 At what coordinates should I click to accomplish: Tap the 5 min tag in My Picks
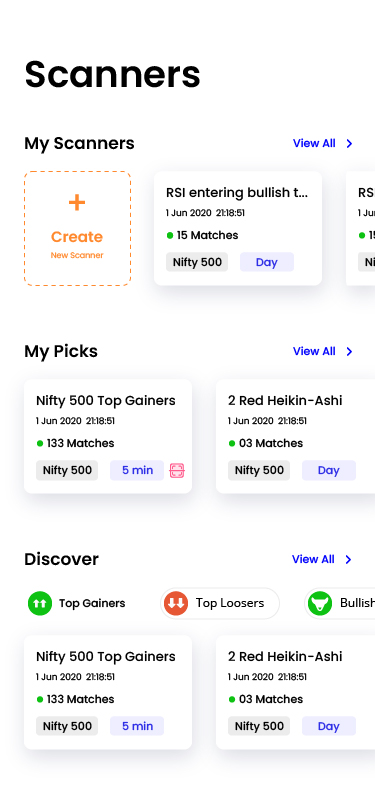137,470
